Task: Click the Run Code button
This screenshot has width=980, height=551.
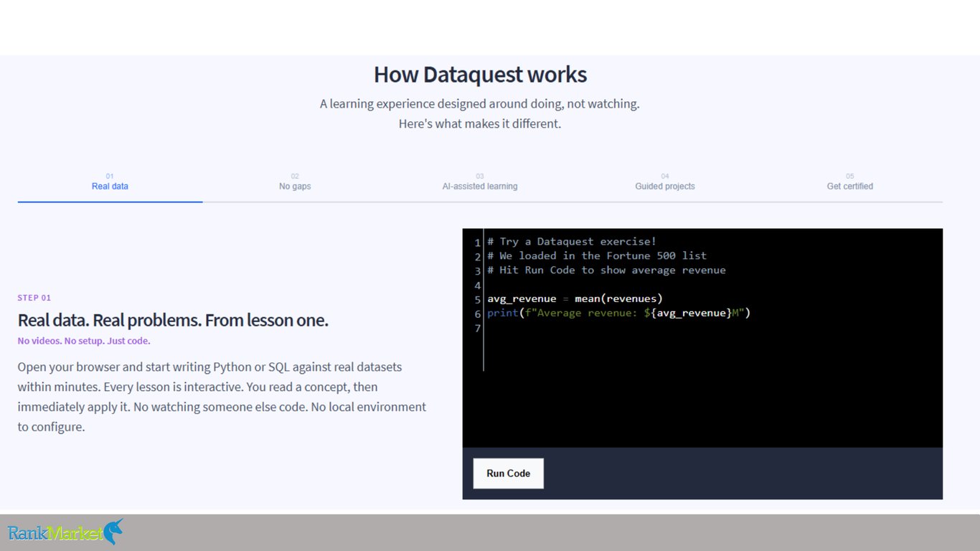Action: point(508,474)
